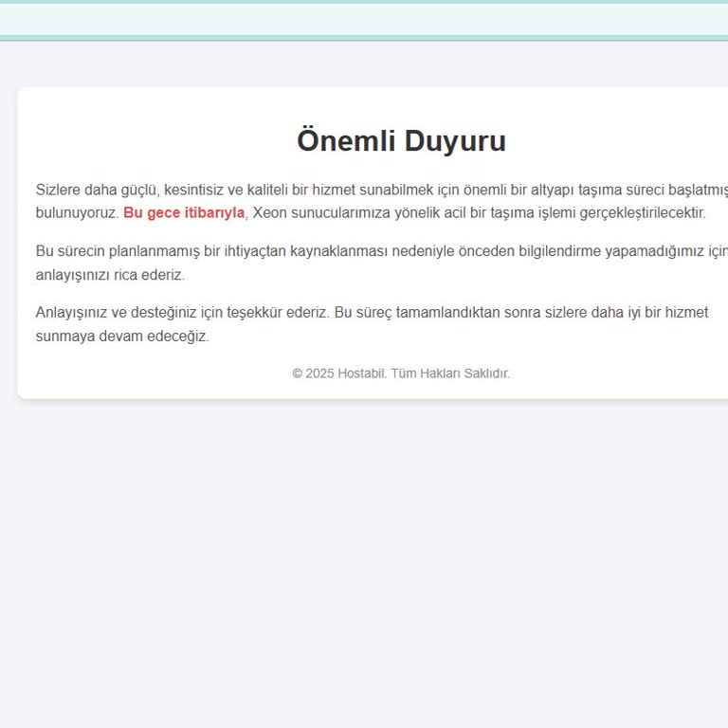Click the paragraph starting "Bu sürecin planlanmamış"
The width and height of the screenshot is (728, 728).
382,263
